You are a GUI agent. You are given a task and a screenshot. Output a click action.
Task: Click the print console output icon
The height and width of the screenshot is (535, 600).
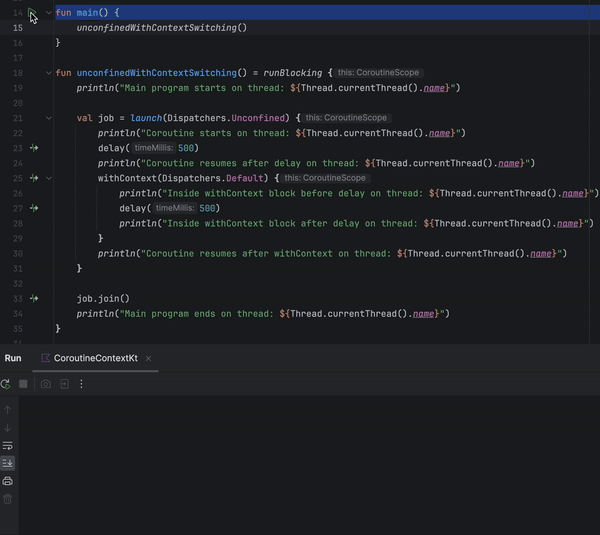(x=8, y=481)
